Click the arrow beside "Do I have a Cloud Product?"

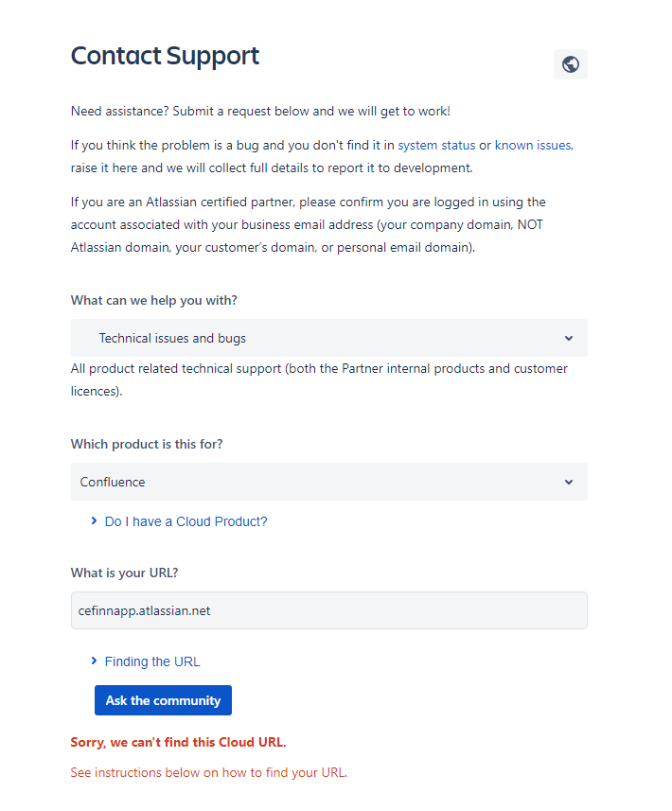coord(94,520)
